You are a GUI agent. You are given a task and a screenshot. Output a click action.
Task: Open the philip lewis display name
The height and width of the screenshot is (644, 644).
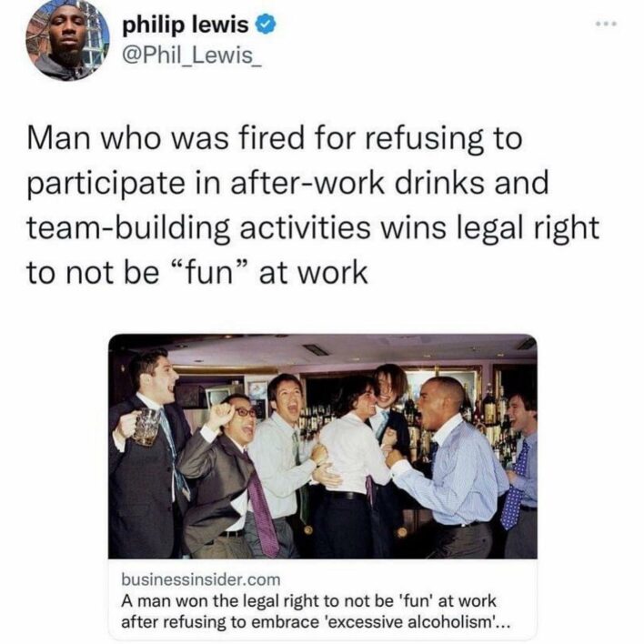[x=186, y=25]
